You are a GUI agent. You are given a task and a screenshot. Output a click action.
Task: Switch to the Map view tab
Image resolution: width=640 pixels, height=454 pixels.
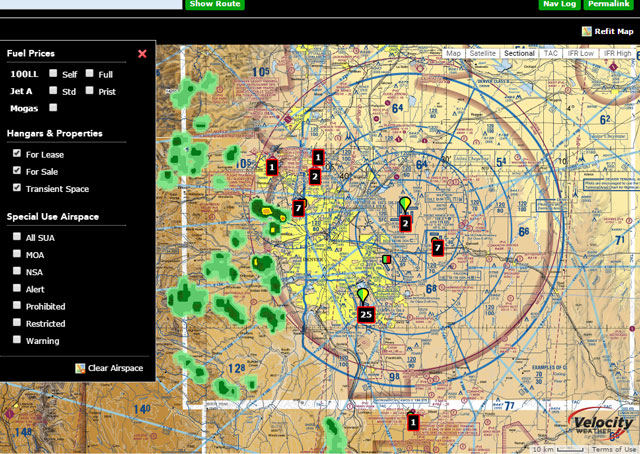(453, 53)
